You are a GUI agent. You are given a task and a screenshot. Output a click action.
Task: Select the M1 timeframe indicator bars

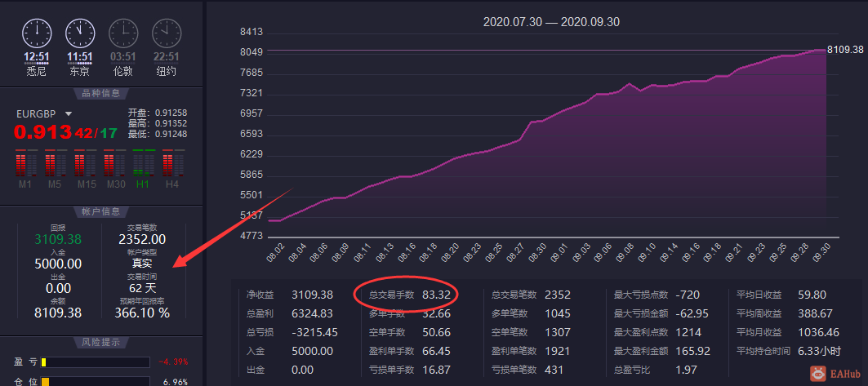click(x=26, y=163)
